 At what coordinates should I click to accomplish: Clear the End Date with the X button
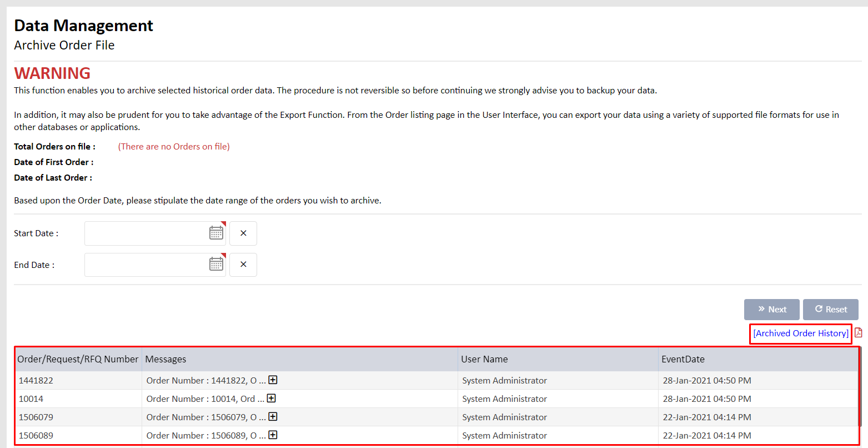pos(243,265)
